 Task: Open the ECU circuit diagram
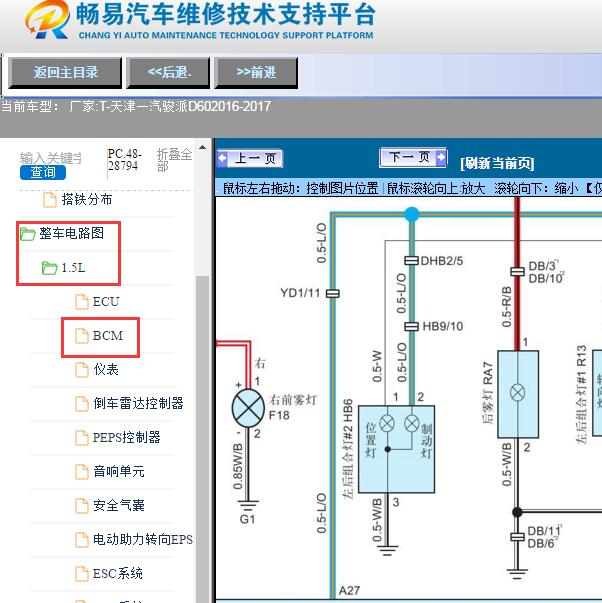106,302
